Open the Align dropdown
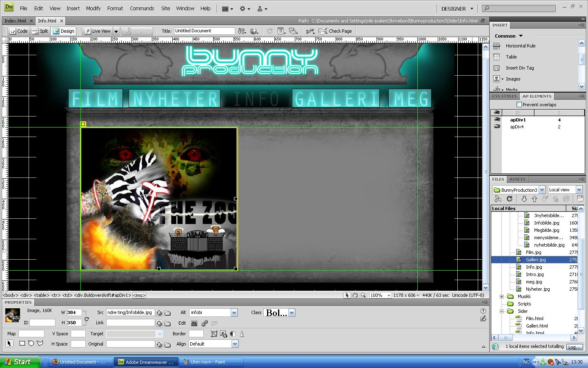The height and width of the screenshot is (368, 588). pos(235,344)
